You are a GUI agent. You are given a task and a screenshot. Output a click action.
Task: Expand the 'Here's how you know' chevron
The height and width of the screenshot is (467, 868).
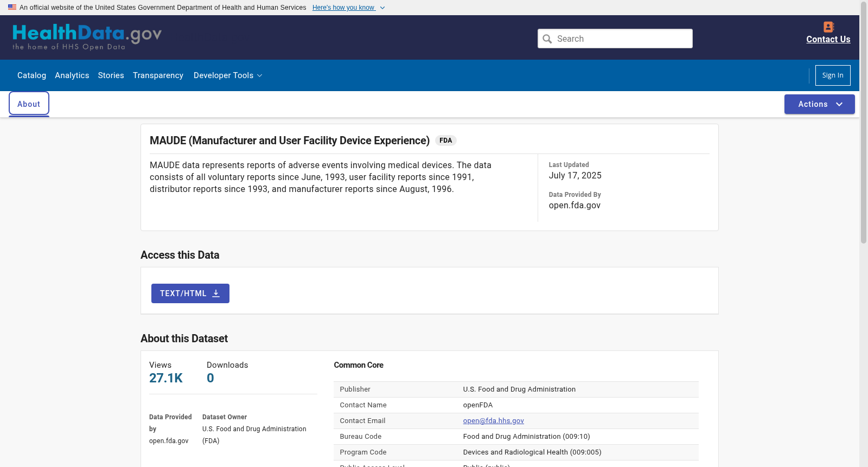(382, 8)
